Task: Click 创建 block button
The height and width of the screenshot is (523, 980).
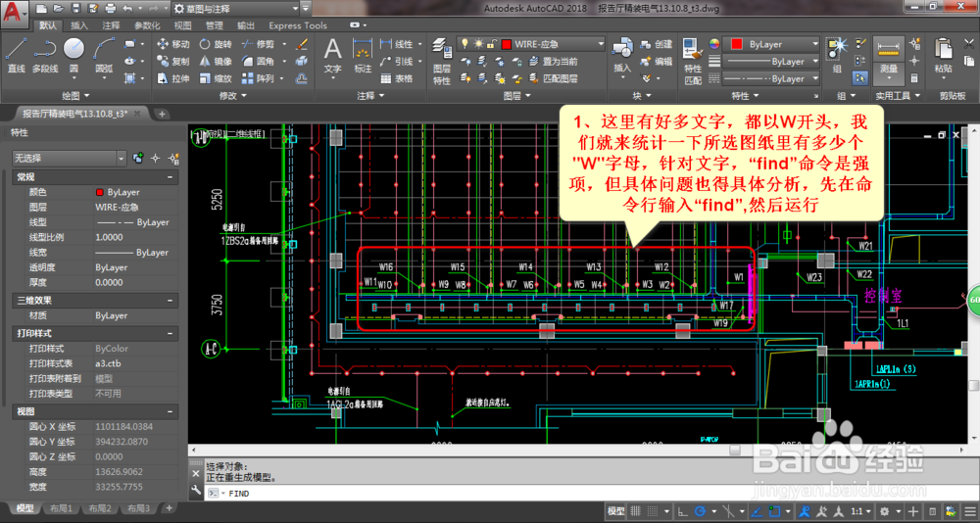Action: (657, 44)
